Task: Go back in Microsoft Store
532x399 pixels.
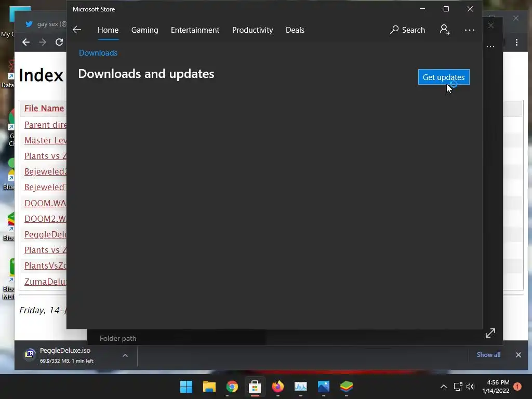Action: [77, 30]
